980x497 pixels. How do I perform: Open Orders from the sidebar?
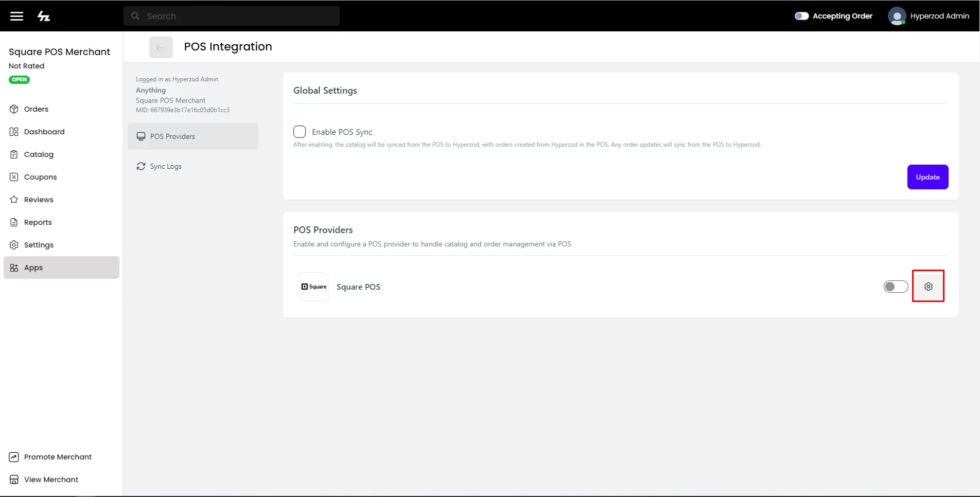tap(61, 109)
